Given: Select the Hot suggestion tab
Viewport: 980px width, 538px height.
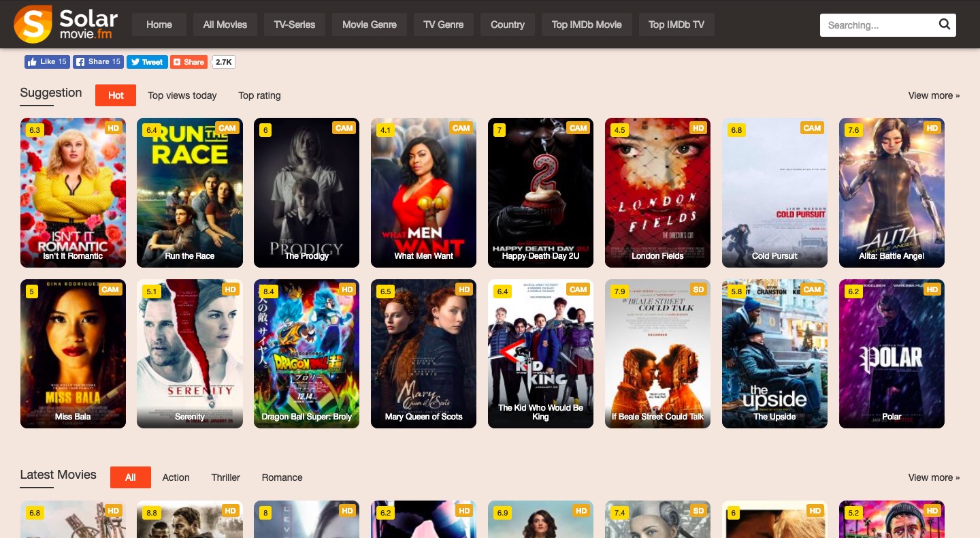Looking at the screenshot, I should (116, 95).
